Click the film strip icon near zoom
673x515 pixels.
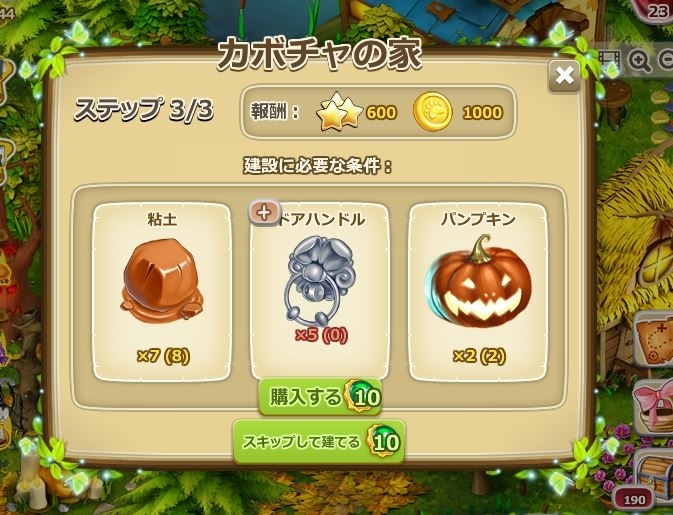click(610, 61)
